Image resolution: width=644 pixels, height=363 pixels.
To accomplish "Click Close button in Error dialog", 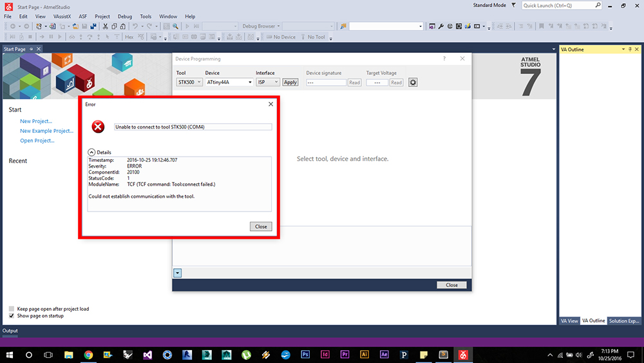I will [x=261, y=226].
